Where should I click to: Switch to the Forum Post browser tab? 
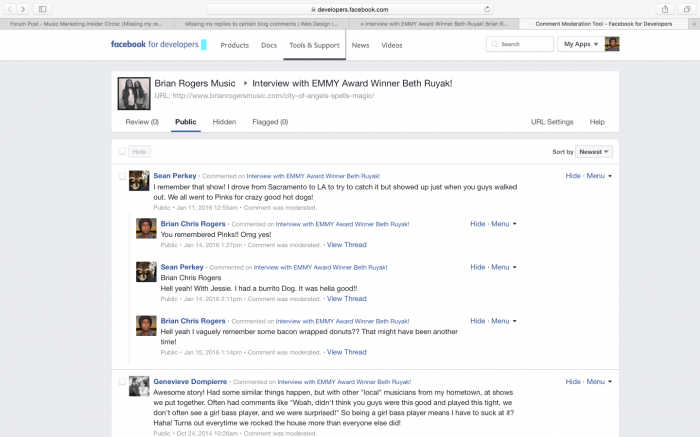87,24
